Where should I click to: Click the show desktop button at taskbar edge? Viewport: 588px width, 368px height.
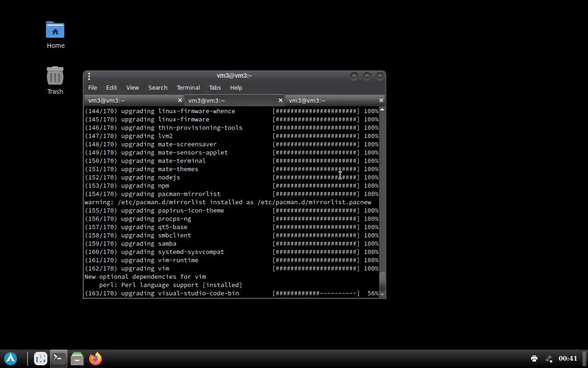[x=585, y=359]
